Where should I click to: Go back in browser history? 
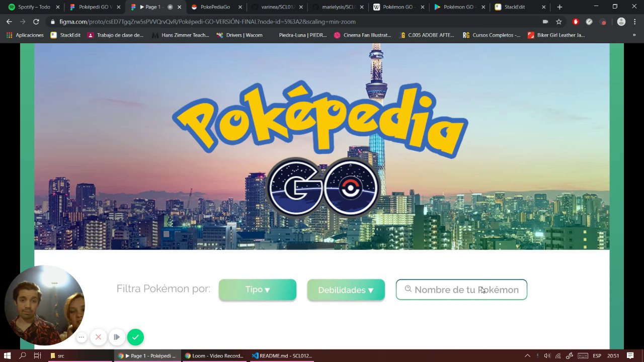(9, 22)
